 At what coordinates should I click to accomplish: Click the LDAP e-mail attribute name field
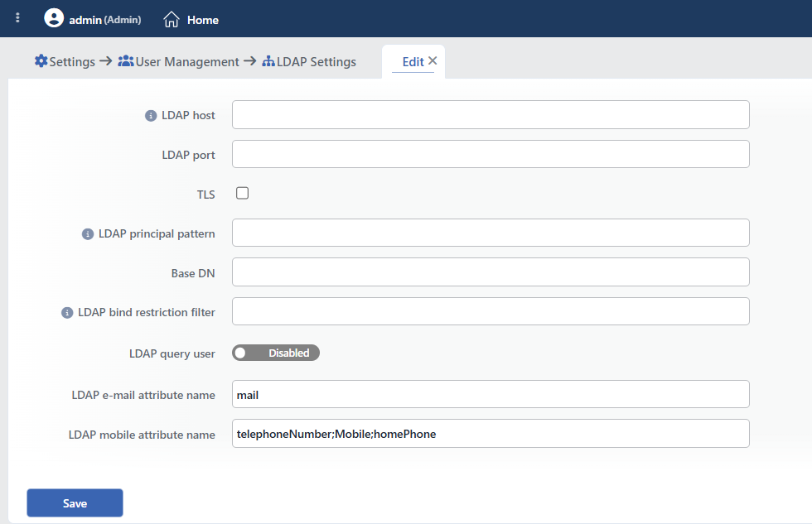click(x=491, y=394)
